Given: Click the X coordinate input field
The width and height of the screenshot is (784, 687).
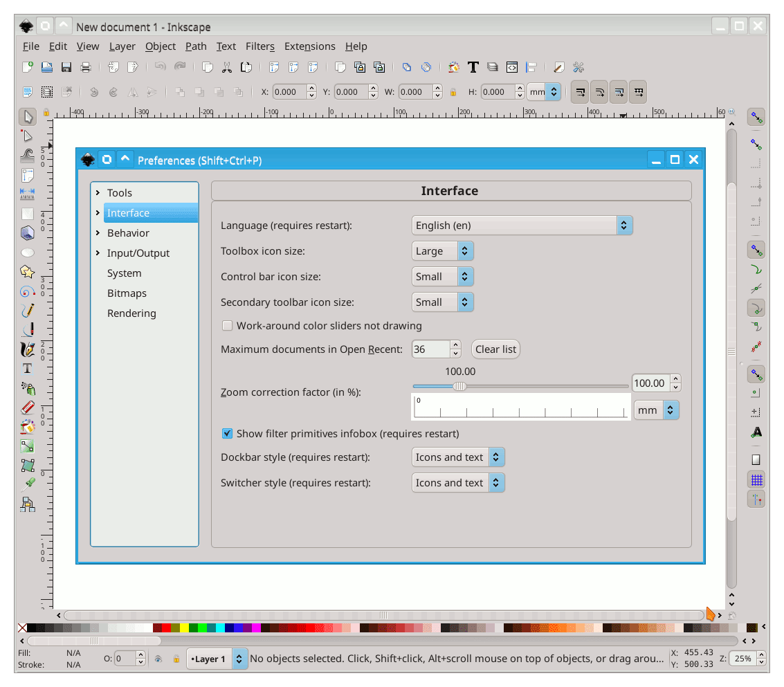Looking at the screenshot, I should [x=289, y=92].
